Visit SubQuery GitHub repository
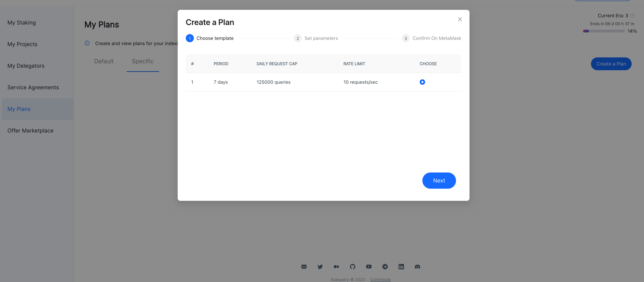The width and height of the screenshot is (644, 282). click(352, 266)
